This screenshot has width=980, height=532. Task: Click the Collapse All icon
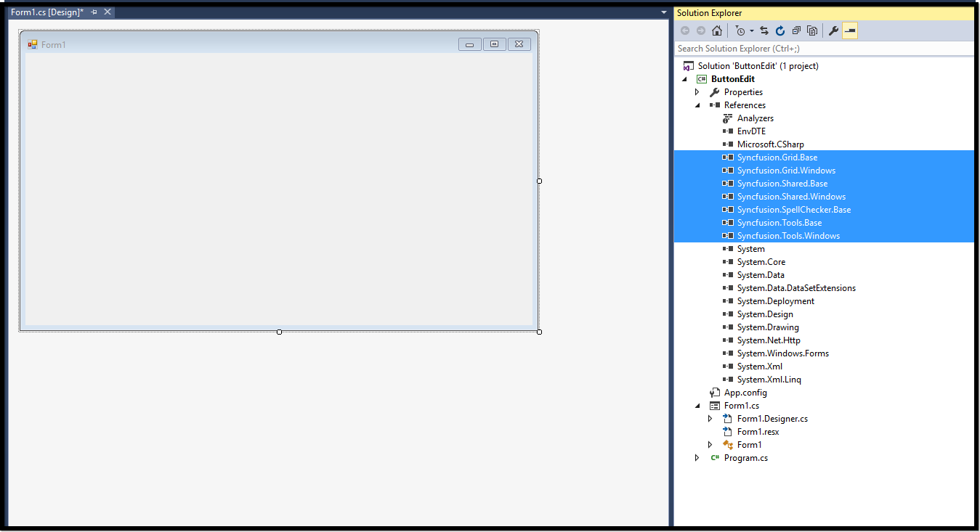click(x=796, y=30)
